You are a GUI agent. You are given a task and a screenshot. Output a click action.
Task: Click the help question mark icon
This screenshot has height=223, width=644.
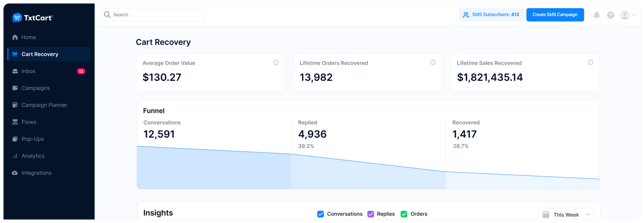coord(611,15)
